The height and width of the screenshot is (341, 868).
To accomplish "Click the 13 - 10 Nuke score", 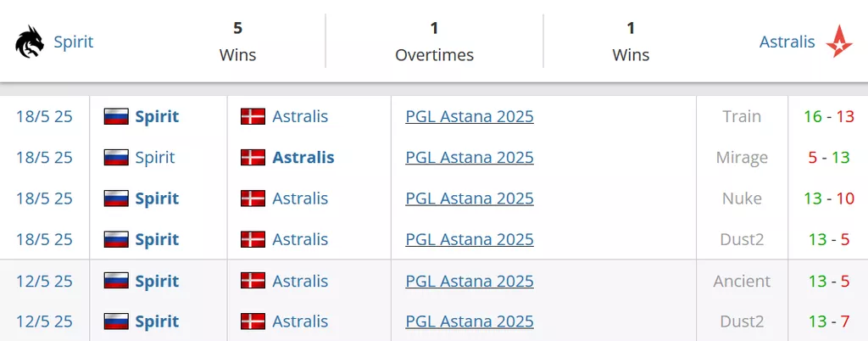I will click(x=828, y=198).
